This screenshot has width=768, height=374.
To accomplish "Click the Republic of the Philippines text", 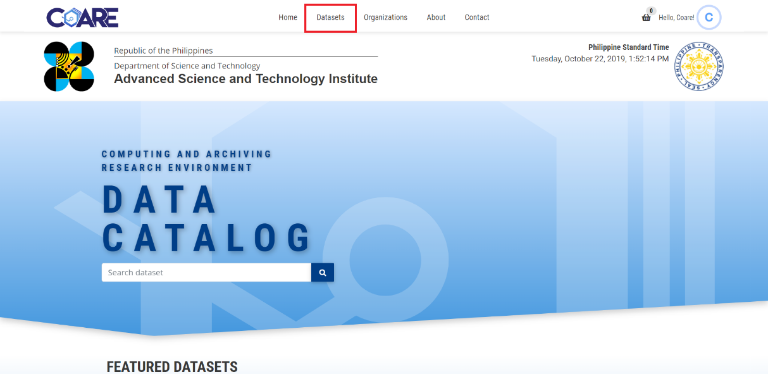I will coord(164,50).
